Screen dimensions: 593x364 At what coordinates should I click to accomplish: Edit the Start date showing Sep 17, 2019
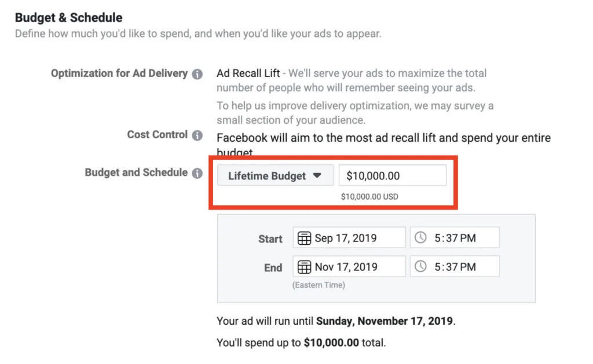(x=353, y=237)
